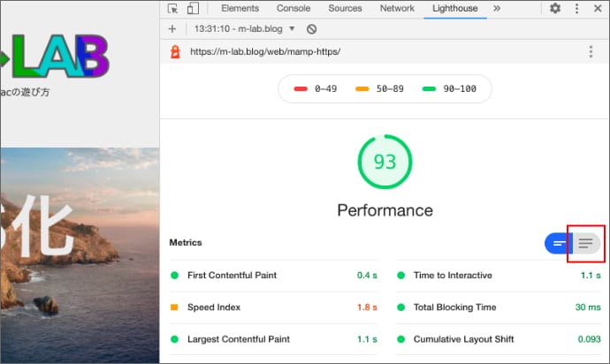The width and height of the screenshot is (610, 364).
Task: Open the Sources tab
Action: click(345, 9)
